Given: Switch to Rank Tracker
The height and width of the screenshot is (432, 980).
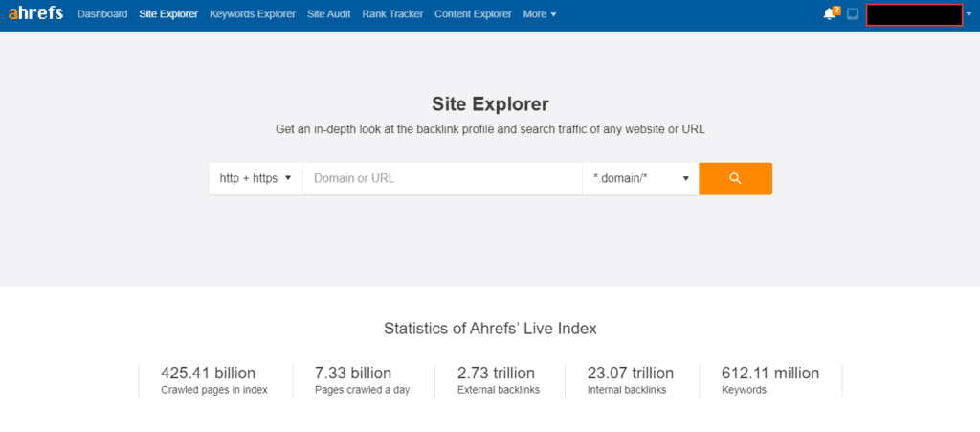Looking at the screenshot, I should pos(392,14).
